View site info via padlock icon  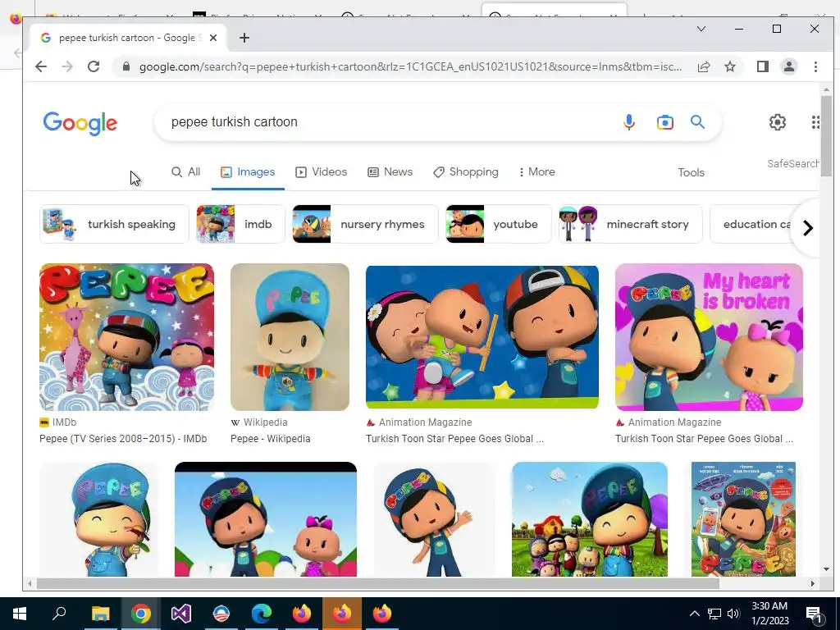pyautogui.click(x=126, y=66)
